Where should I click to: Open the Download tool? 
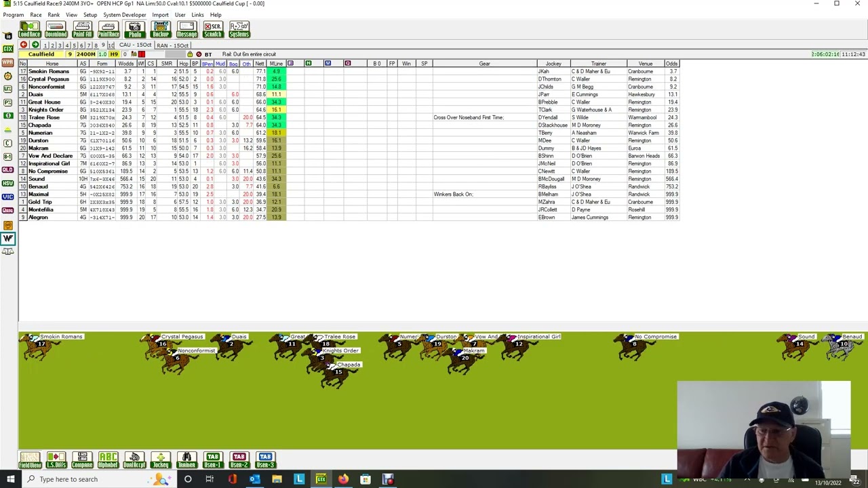click(56, 30)
